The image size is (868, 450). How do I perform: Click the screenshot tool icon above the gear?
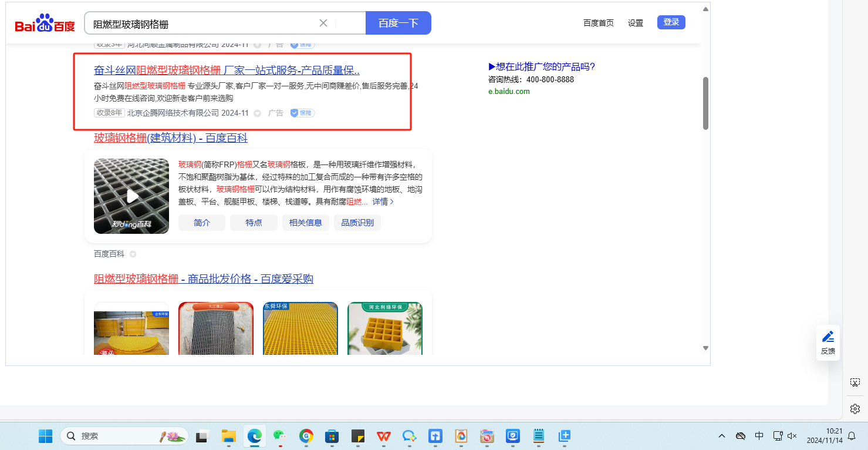pos(855,382)
